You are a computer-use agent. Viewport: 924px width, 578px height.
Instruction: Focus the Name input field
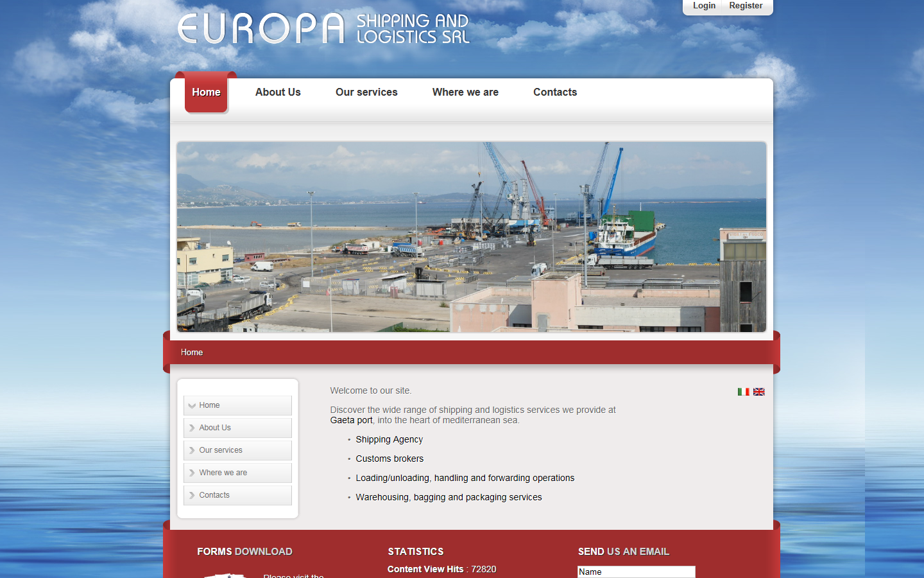click(x=636, y=572)
